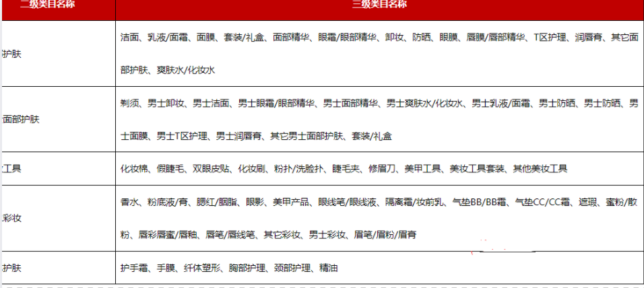Select the 手膜 entry
This screenshot has width=644, height=288.
[x=166, y=268]
